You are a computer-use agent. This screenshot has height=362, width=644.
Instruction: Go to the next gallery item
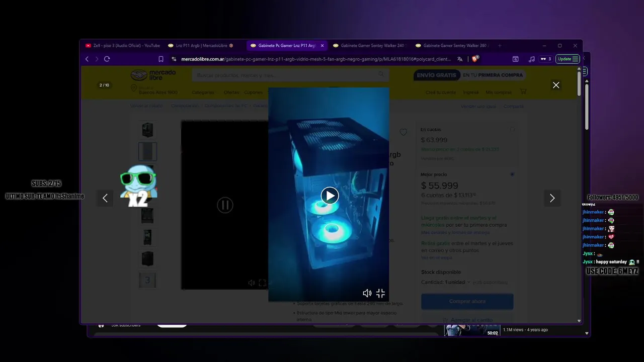[552, 198]
